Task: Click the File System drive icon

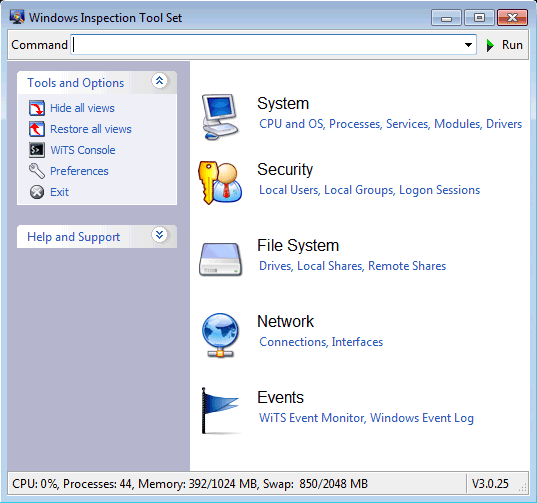Action: coord(221,259)
